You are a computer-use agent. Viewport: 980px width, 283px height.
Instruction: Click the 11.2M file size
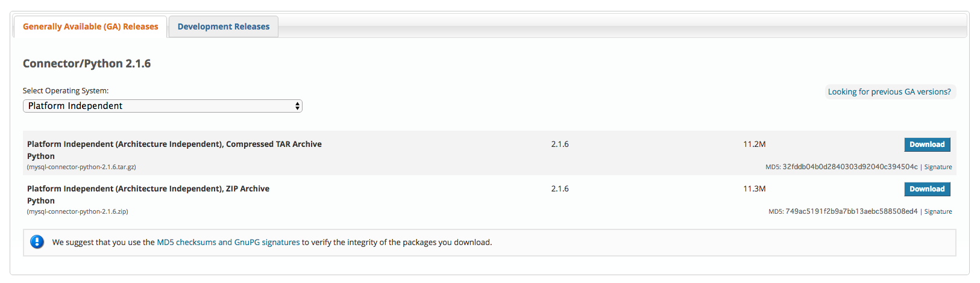755,145
